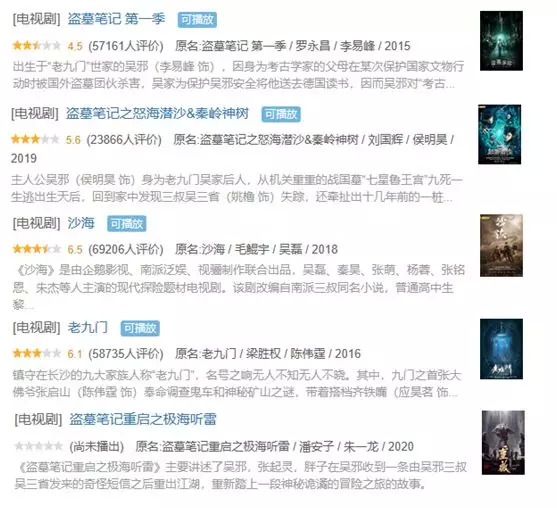
Task: Open the 重启之极海听雷 poster thumbnail
Action: pyautogui.click(x=503, y=443)
